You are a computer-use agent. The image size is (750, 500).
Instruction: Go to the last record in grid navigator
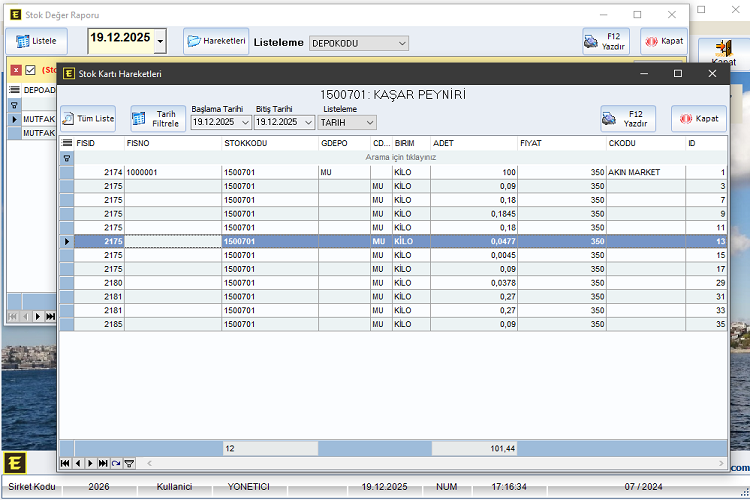coord(103,463)
